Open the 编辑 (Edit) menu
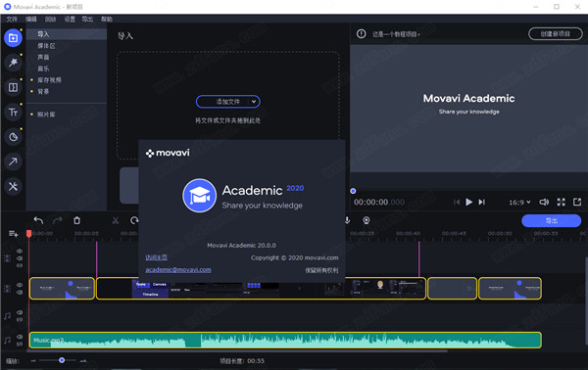The width and height of the screenshot is (588, 370). 31,20
